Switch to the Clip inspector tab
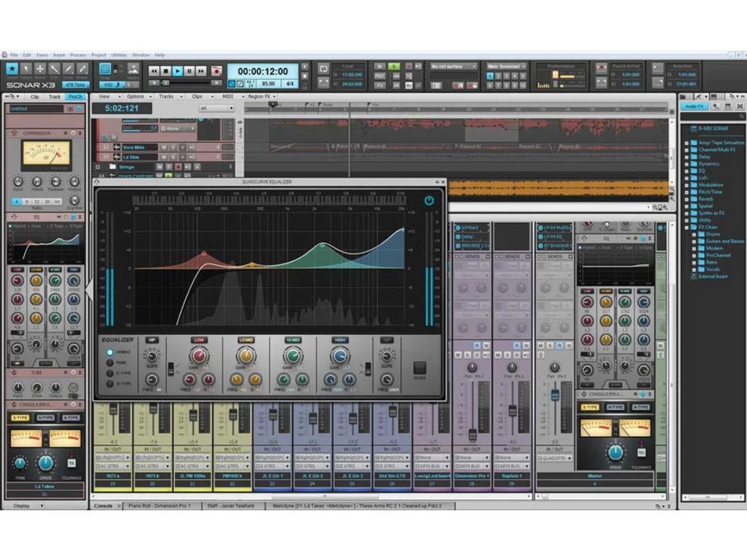This screenshot has width=747, height=560. [35, 97]
